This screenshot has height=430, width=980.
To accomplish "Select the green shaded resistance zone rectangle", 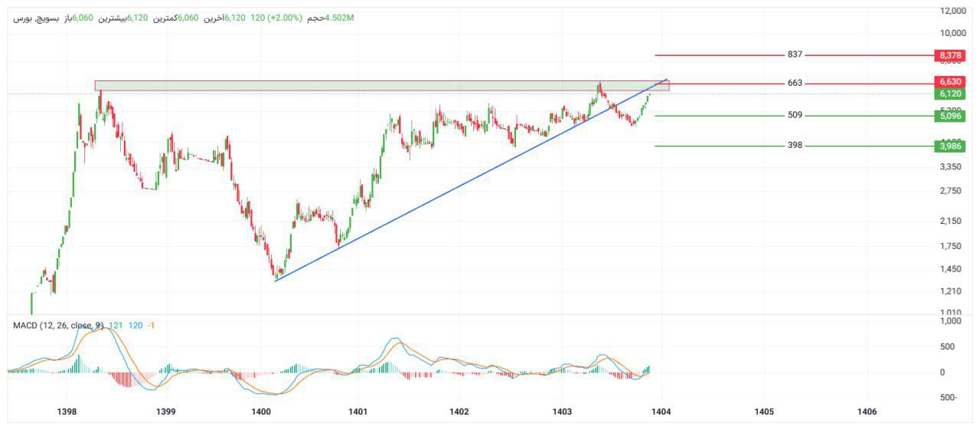I will (x=345, y=86).
